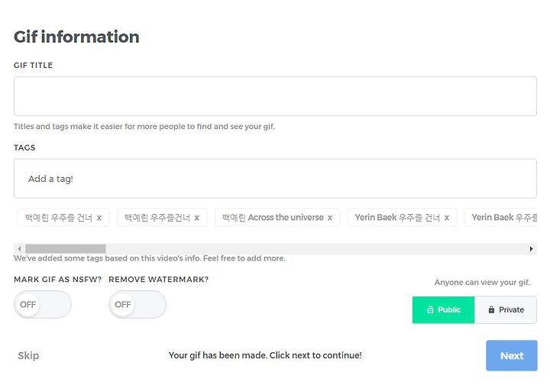Click the partially visible fifth Yerin Baek tag
Screen dimensions: 550x392
(501, 218)
